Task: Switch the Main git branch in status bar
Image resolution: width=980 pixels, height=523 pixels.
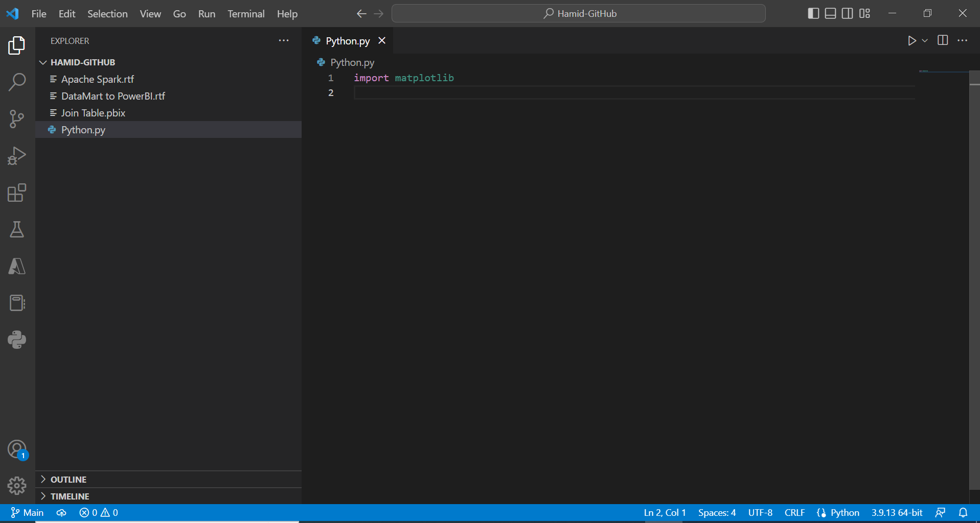Action: 28,513
